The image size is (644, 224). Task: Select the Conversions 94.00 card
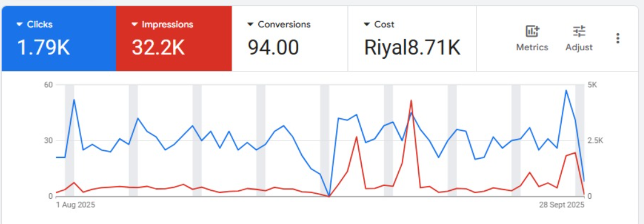coord(290,39)
